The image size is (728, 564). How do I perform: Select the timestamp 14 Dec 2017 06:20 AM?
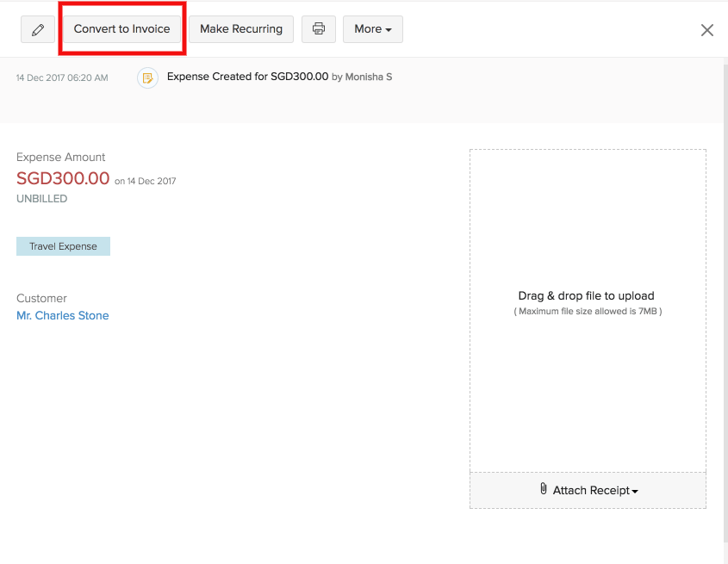pos(61,77)
